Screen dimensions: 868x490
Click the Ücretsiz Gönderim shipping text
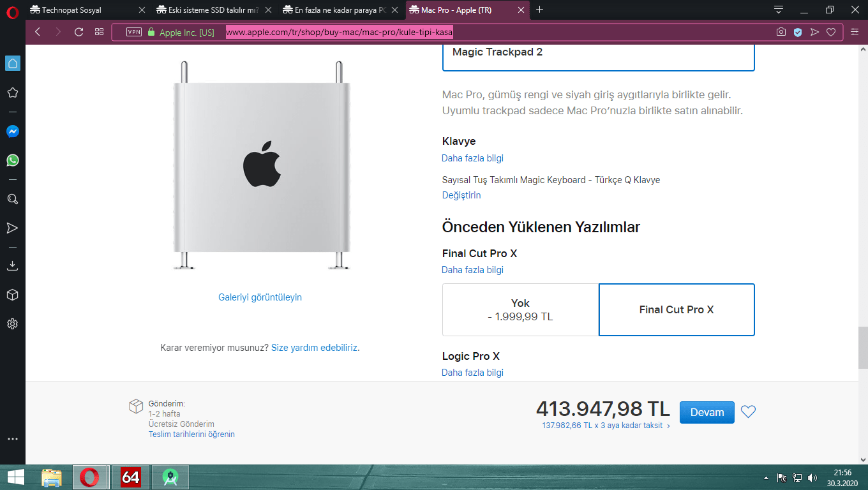coord(181,424)
